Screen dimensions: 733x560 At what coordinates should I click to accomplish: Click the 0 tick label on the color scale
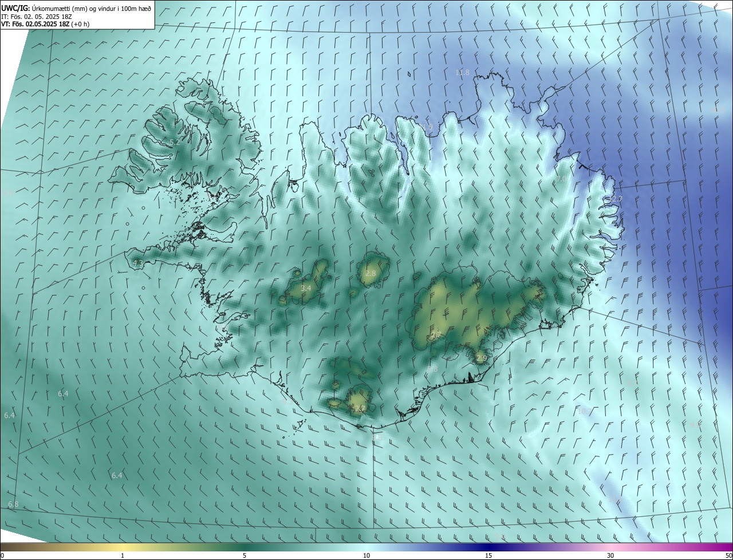tap(2, 556)
